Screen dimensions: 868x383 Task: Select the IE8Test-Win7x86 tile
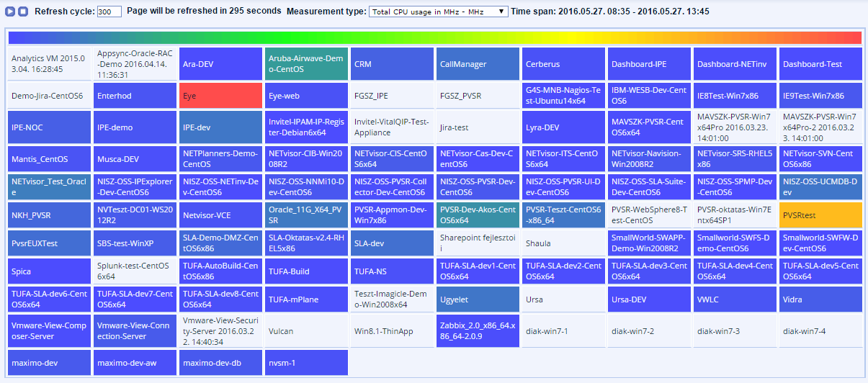click(x=734, y=95)
